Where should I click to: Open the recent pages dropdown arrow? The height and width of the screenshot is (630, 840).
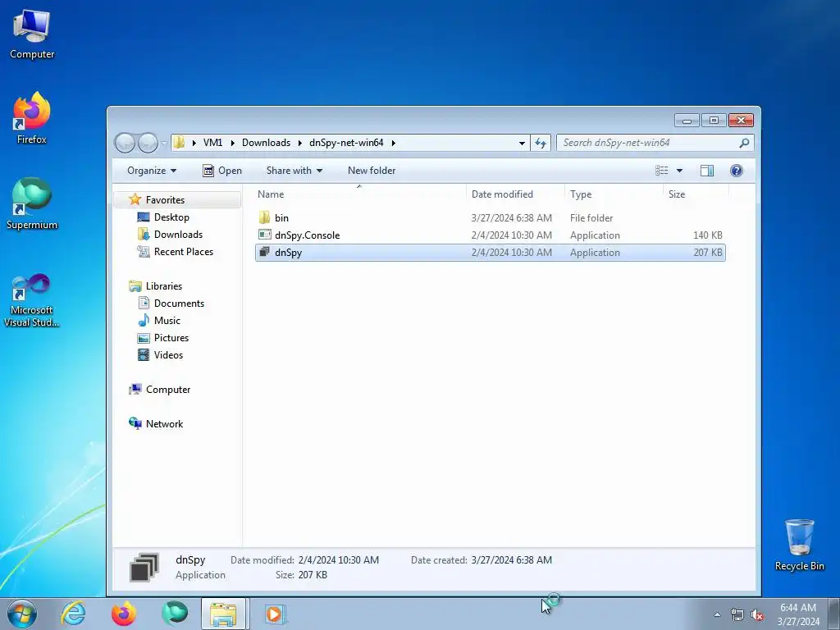point(164,144)
